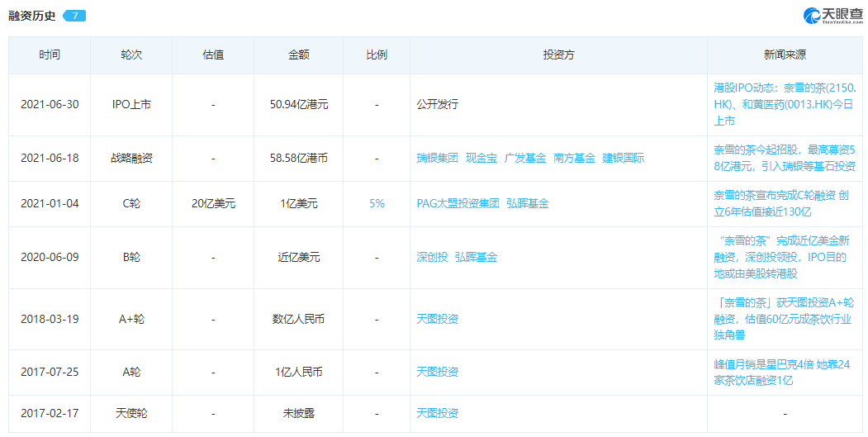Open 弘晖基金 in the C轮 row
Viewport: 868px width, 437px height.
(528, 204)
